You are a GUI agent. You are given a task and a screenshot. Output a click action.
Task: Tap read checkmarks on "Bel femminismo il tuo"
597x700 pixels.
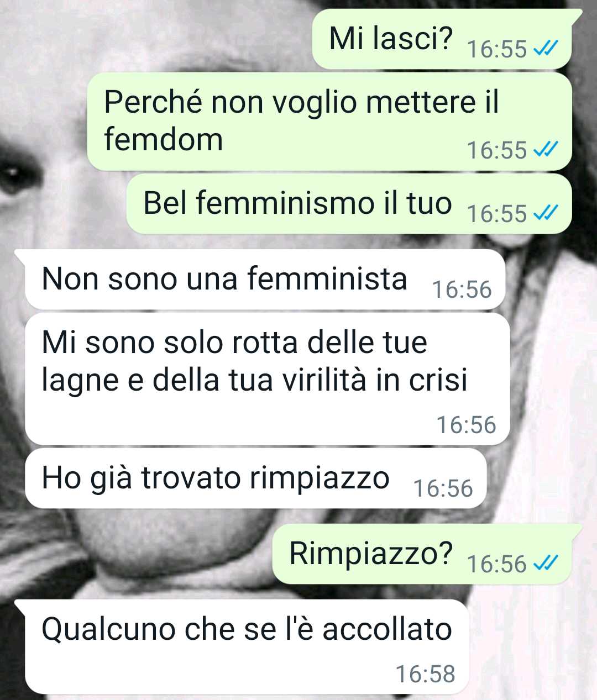point(545,213)
